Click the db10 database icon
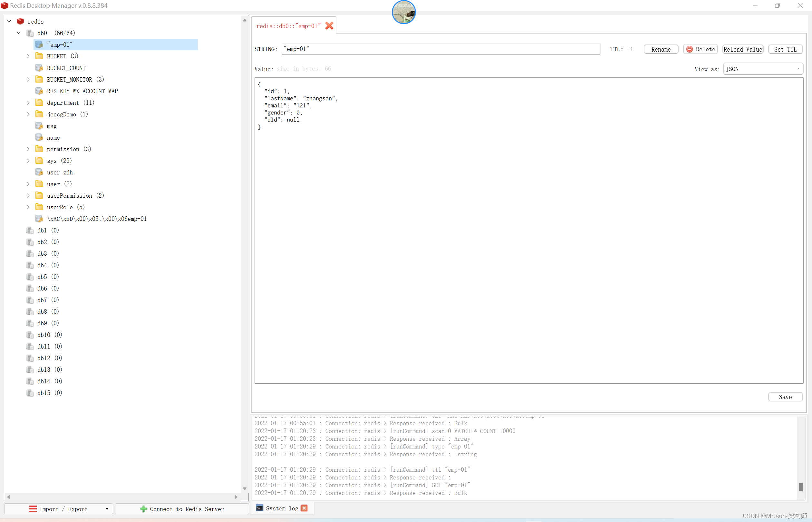This screenshot has height=522, width=812. point(30,335)
